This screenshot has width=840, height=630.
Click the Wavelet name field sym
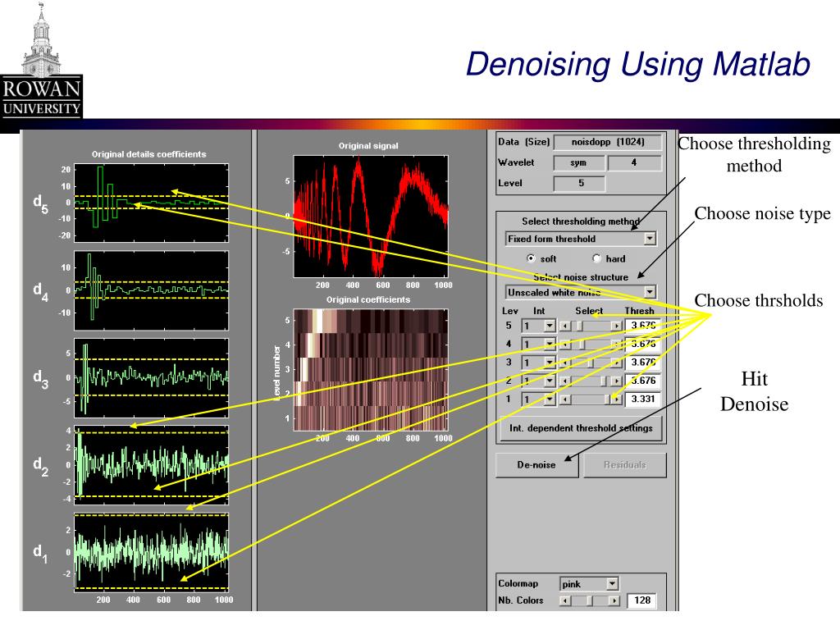tap(579, 163)
